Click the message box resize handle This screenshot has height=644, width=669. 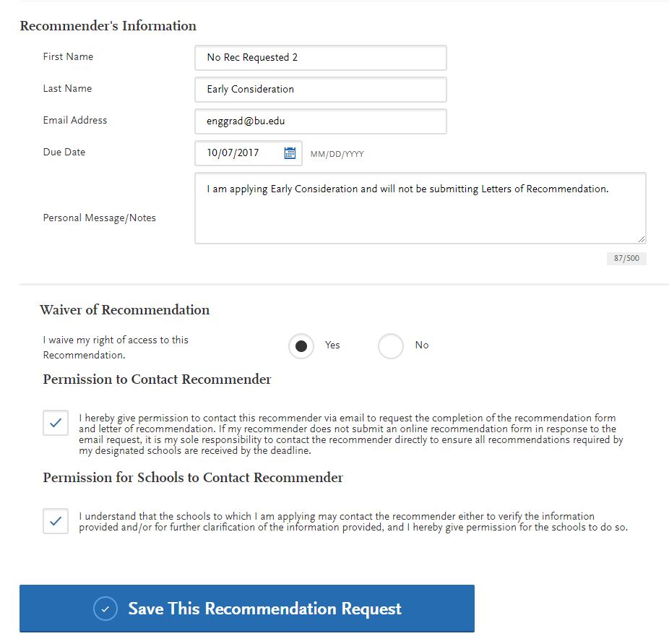point(642,239)
